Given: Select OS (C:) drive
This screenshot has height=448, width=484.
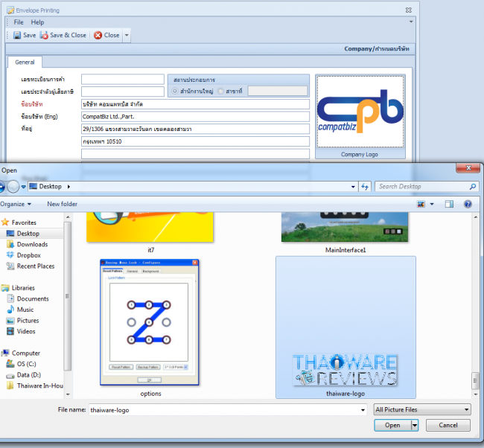Looking at the screenshot, I should coord(26,364).
